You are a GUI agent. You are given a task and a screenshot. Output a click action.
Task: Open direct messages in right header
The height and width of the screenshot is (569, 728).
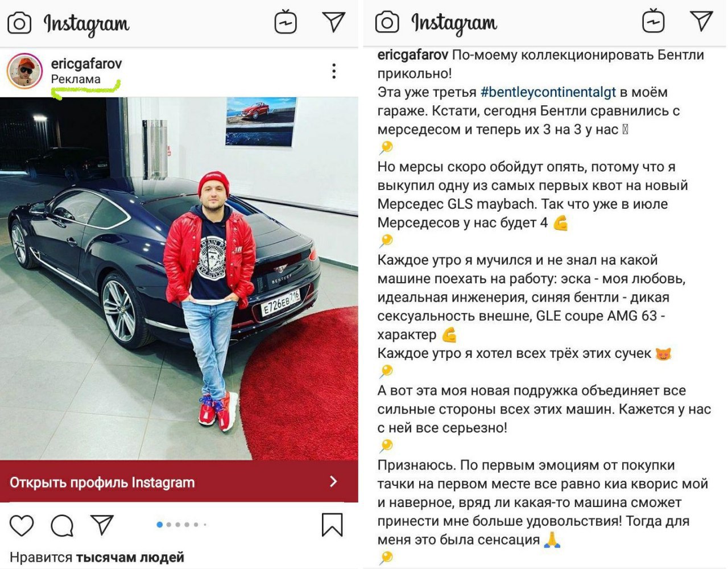pyautogui.click(x=702, y=20)
